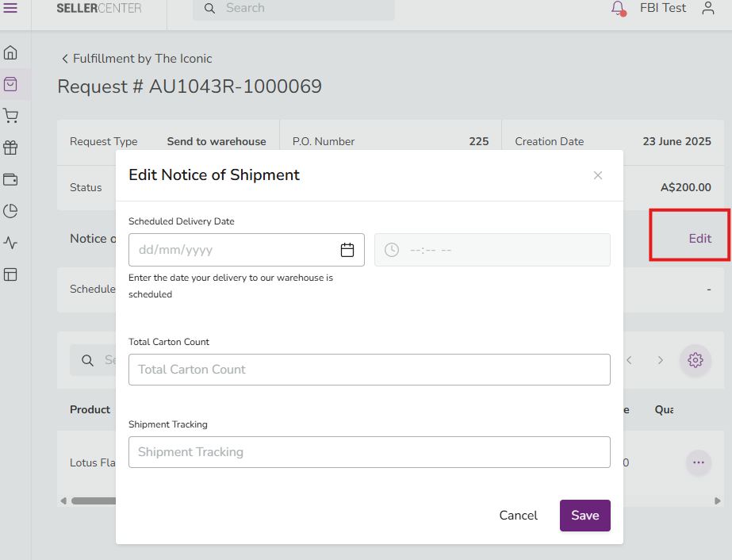
Task: Click the Shipment Tracking input field
Action: pos(369,452)
